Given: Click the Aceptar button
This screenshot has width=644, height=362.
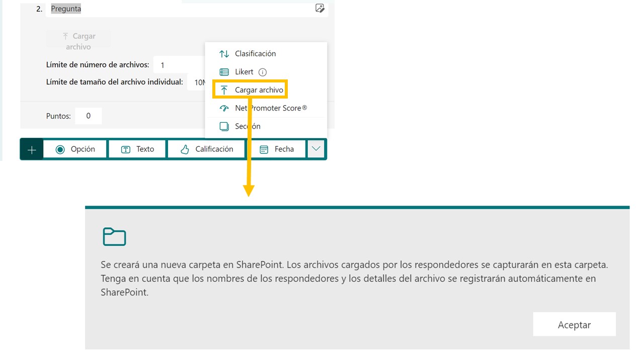Looking at the screenshot, I should (574, 325).
